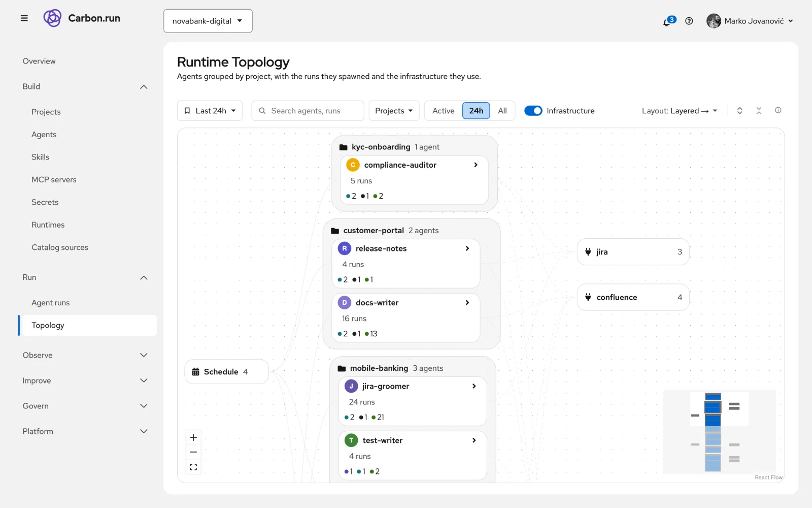Toggle the Infrastructure switch off
The image size is (812, 508).
pyautogui.click(x=533, y=111)
